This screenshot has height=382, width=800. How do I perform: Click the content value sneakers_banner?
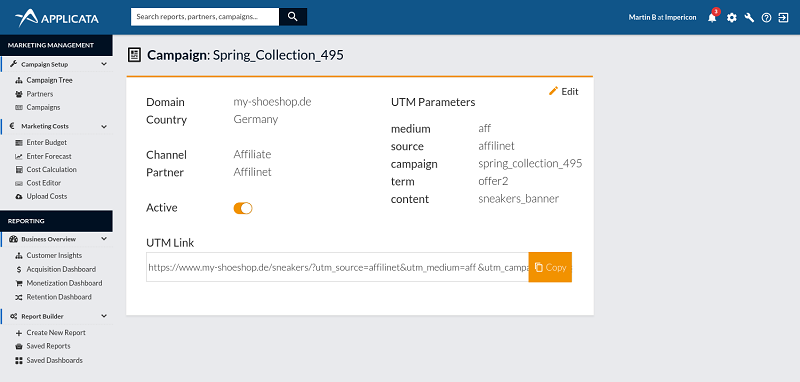click(x=518, y=199)
